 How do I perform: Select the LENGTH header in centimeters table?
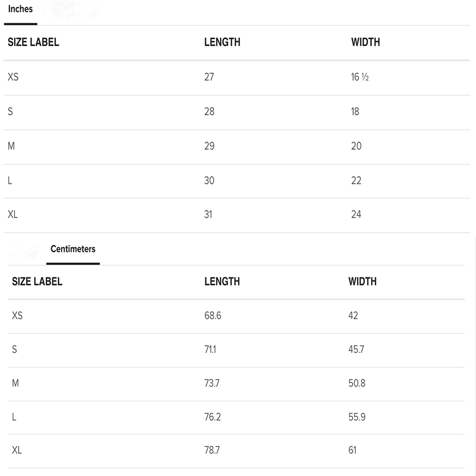coord(222,282)
